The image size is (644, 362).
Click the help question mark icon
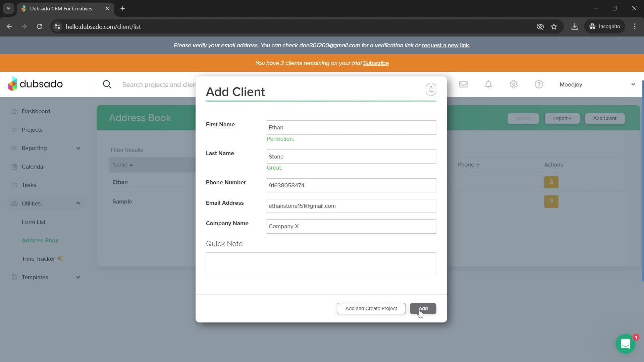point(539,84)
